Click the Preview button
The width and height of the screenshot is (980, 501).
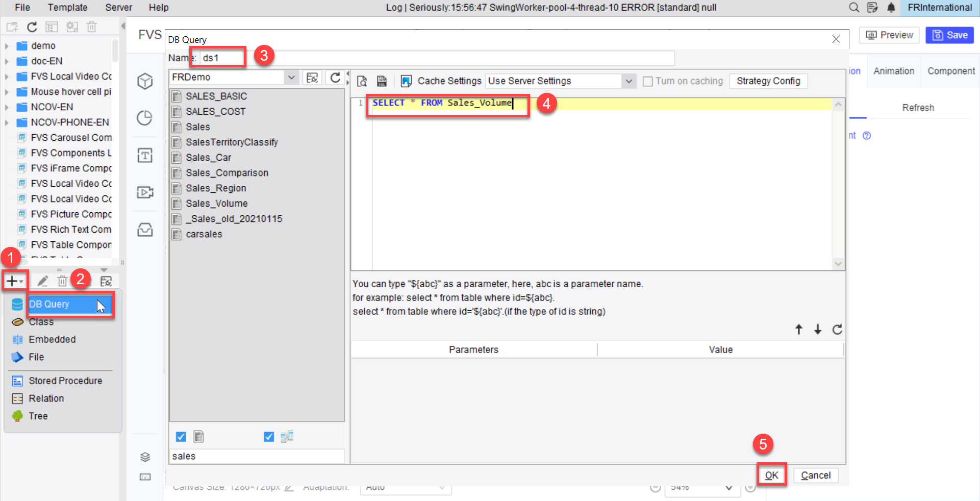click(x=889, y=35)
